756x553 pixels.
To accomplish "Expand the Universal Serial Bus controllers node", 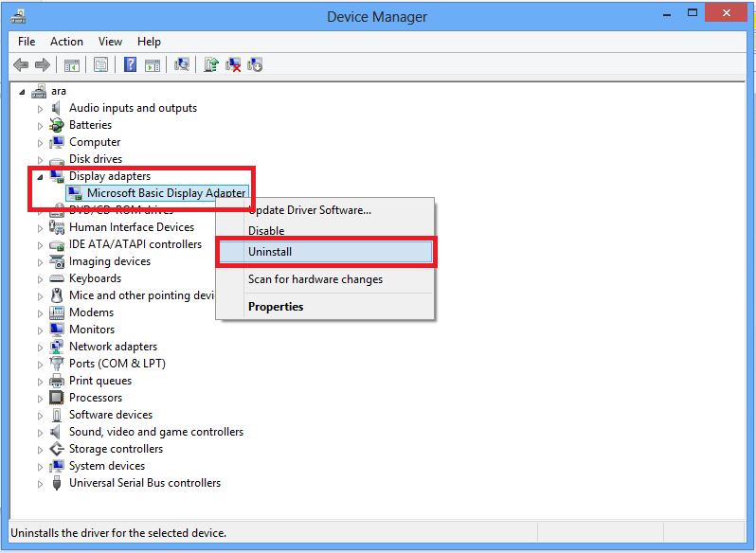I will [40, 483].
